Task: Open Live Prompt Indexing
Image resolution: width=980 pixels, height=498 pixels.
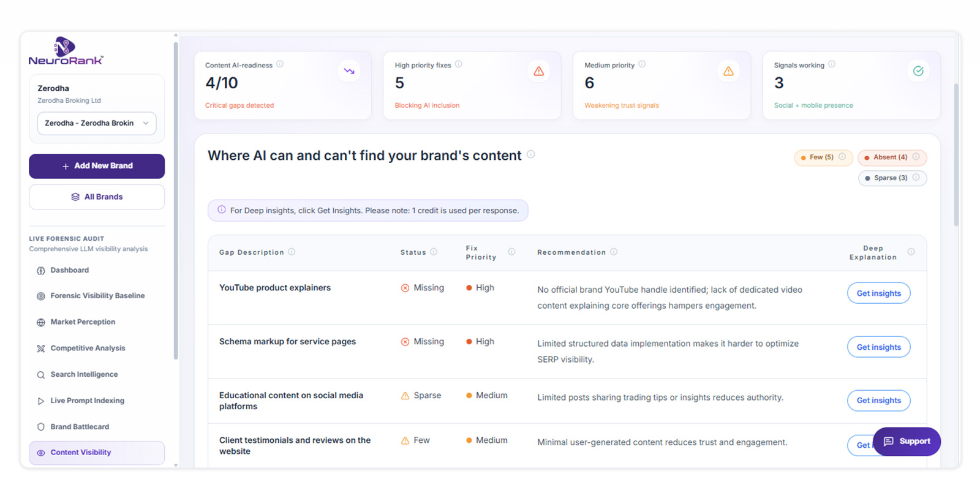Action: (87, 401)
